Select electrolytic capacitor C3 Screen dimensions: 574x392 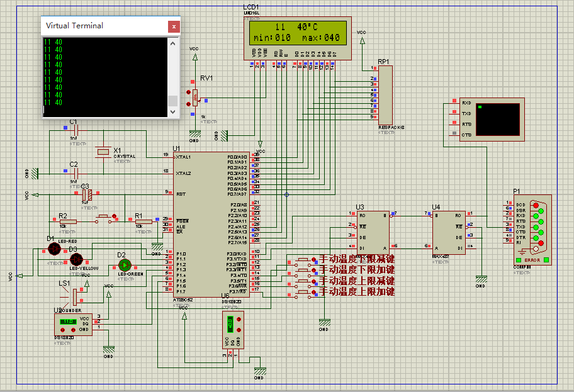pyautogui.click(x=87, y=194)
